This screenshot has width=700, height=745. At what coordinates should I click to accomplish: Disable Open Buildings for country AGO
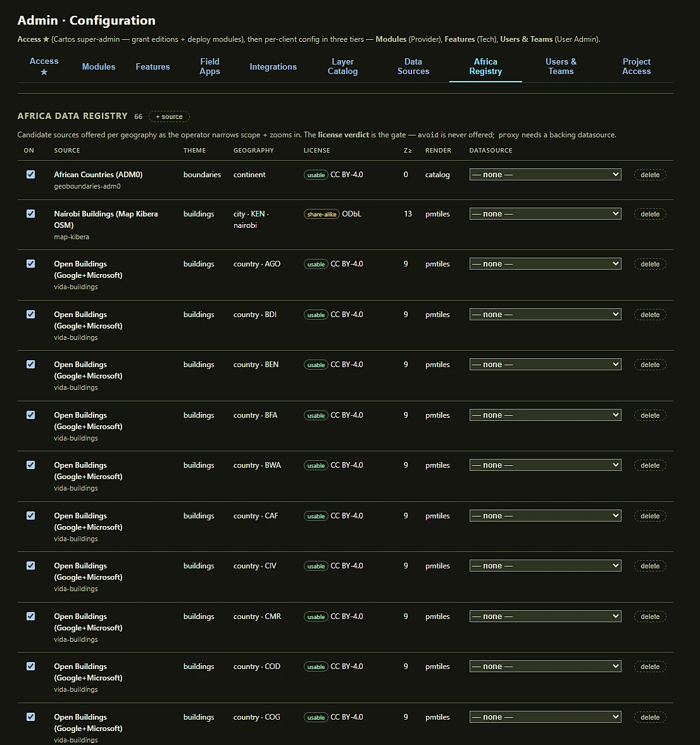[31, 264]
